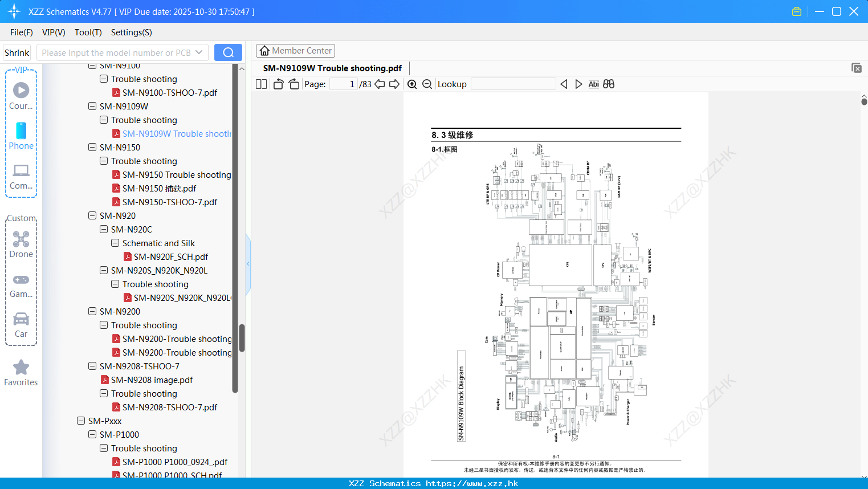
Task: Collapse Trouble shooting under SM-P1000
Action: click(104, 448)
